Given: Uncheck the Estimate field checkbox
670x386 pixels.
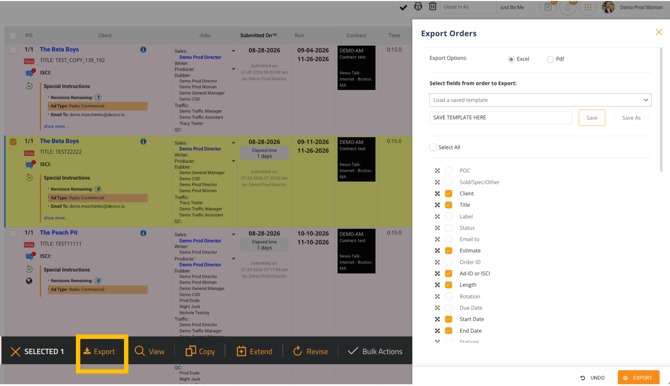Looking at the screenshot, I should pyautogui.click(x=448, y=250).
